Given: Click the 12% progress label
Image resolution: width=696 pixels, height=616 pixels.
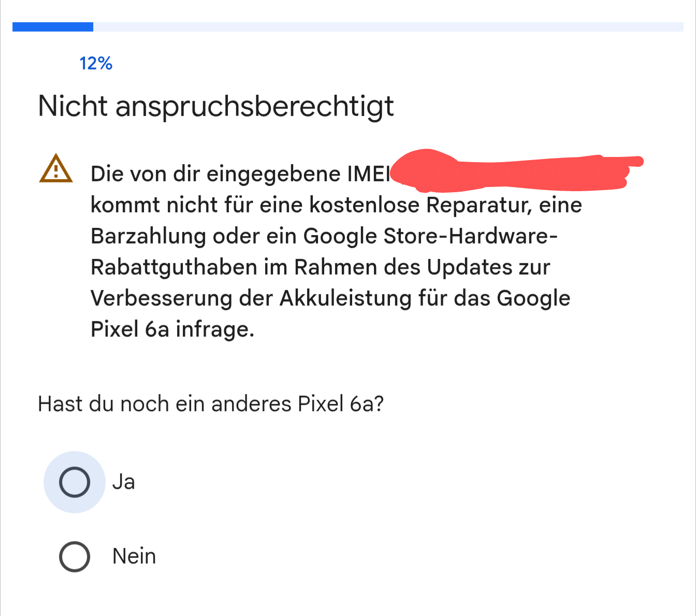Looking at the screenshot, I should (96, 63).
